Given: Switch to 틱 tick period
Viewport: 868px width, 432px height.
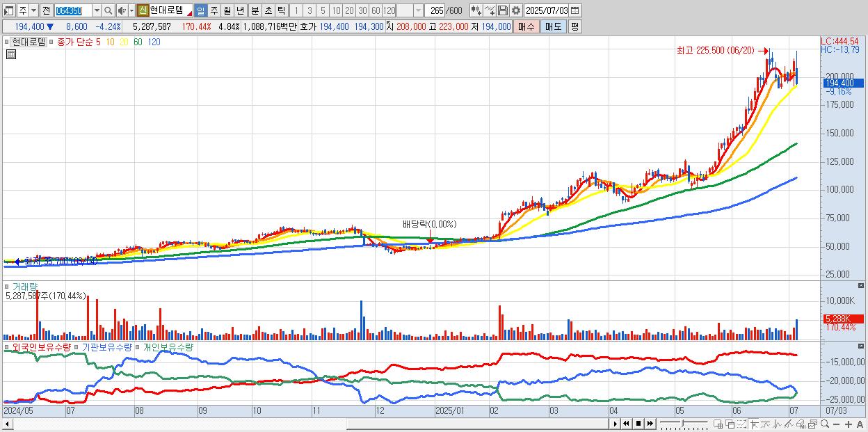Looking at the screenshot, I should click(x=281, y=10).
